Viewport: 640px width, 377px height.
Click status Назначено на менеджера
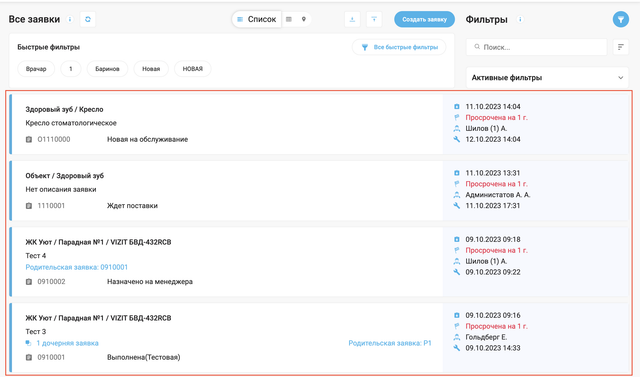[x=150, y=282]
